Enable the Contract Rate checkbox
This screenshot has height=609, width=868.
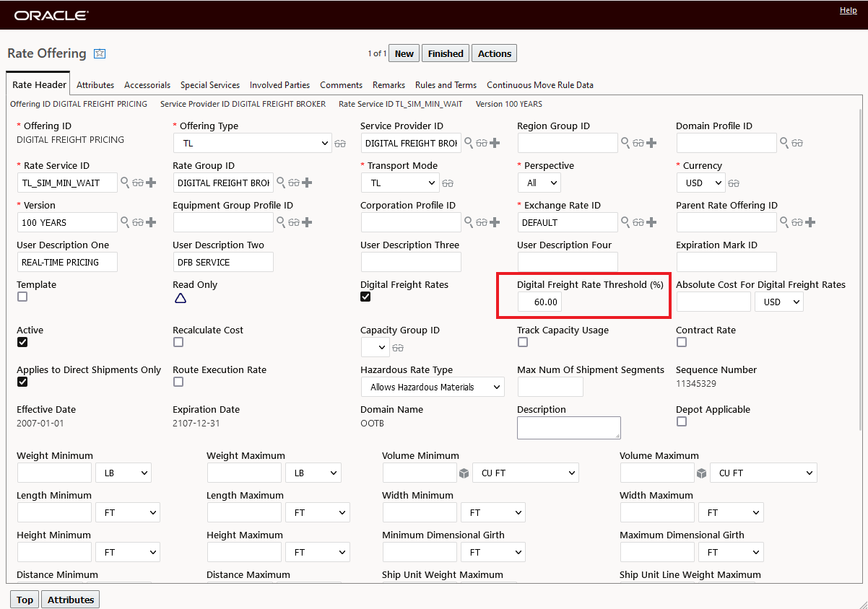(x=681, y=342)
